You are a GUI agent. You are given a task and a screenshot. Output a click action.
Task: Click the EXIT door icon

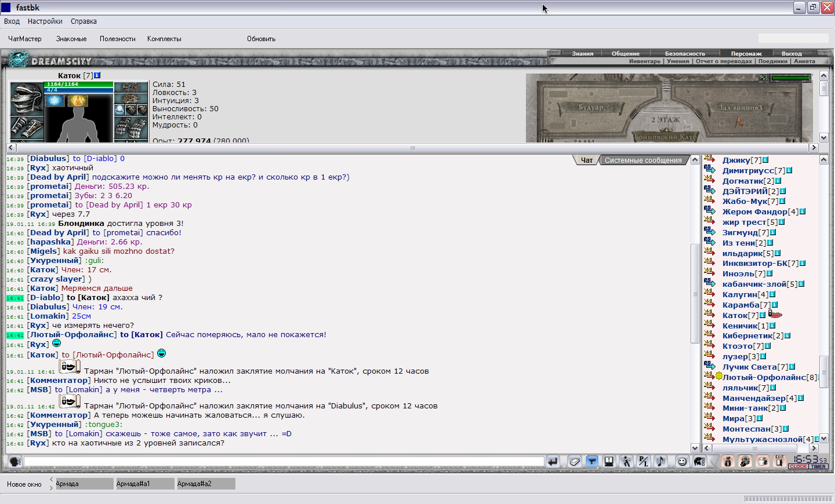780,461
